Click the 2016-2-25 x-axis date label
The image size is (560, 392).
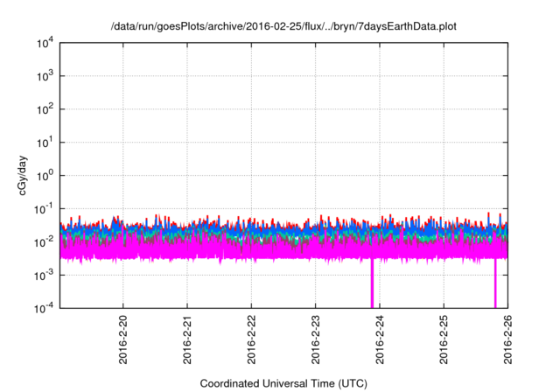click(x=444, y=339)
